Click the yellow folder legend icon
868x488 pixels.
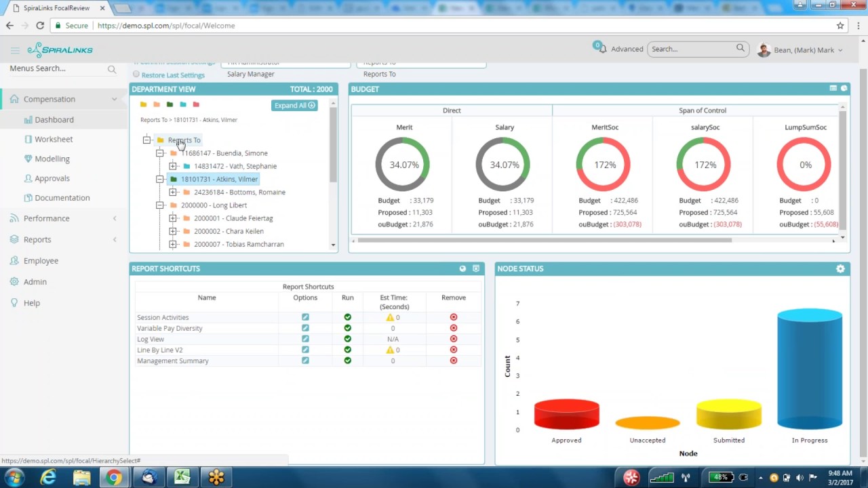point(143,104)
